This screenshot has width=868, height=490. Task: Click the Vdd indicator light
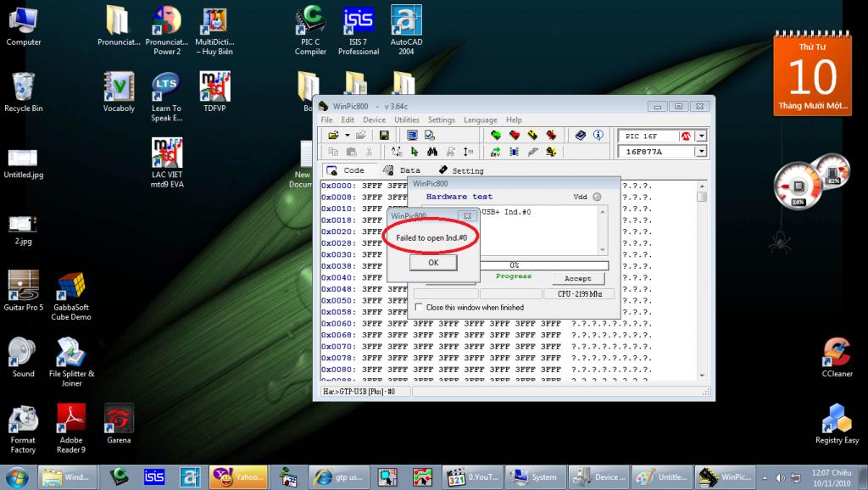597,197
